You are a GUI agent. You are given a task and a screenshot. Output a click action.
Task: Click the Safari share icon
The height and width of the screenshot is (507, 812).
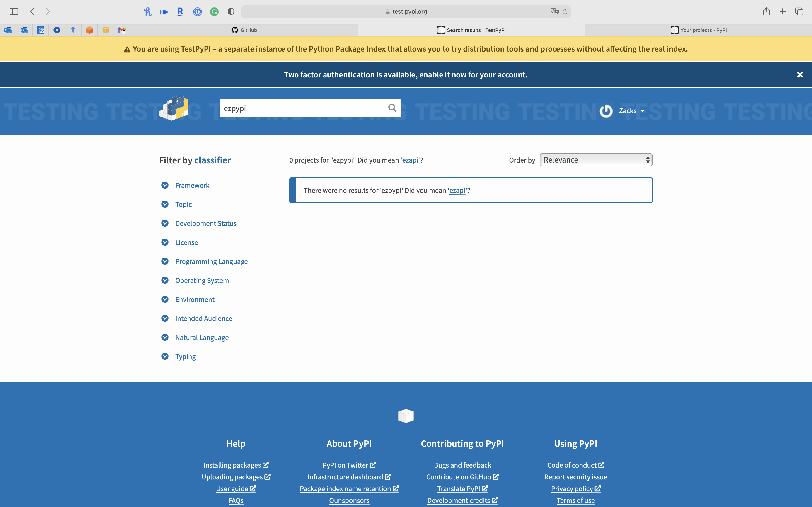click(766, 11)
